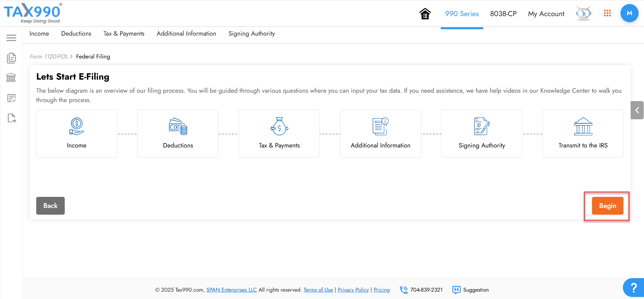Click the Income step card
The width and height of the screenshot is (644, 299).
76,133
